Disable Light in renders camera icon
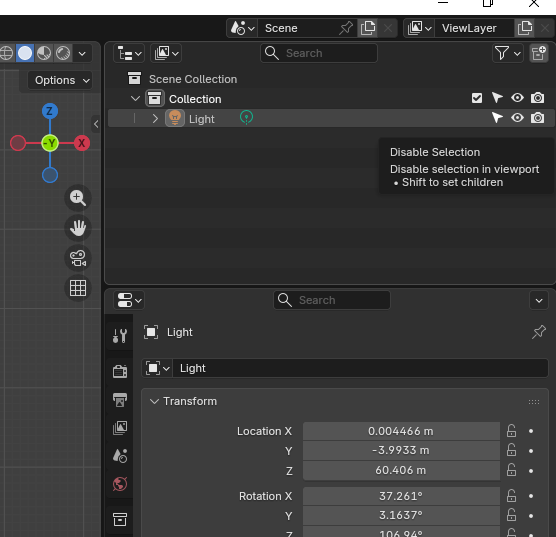This screenshot has width=556, height=537. [538, 118]
